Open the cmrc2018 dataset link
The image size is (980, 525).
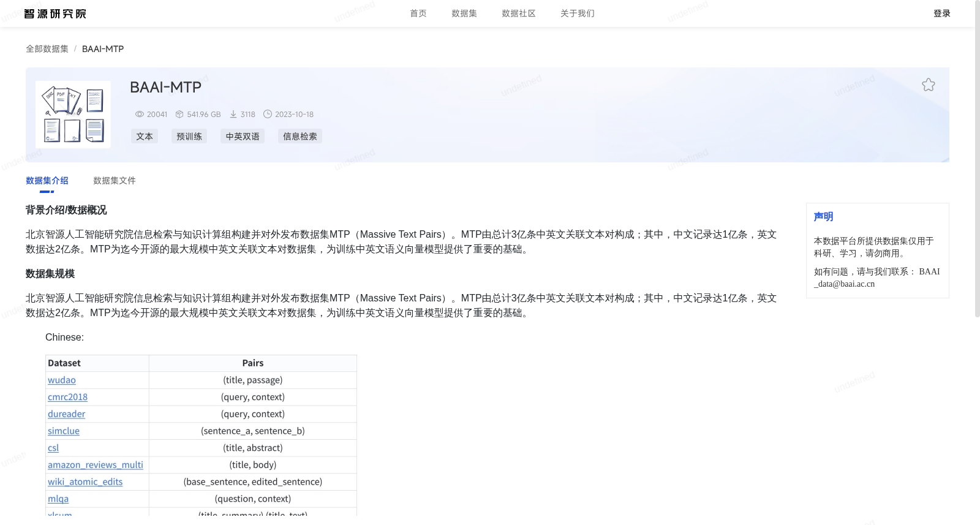pyautogui.click(x=67, y=397)
